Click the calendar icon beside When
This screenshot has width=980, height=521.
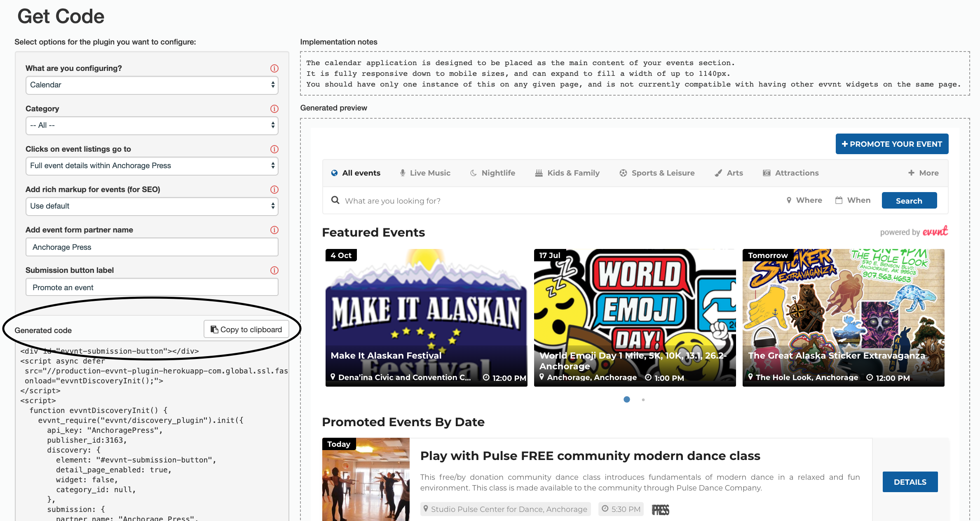(x=839, y=200)
